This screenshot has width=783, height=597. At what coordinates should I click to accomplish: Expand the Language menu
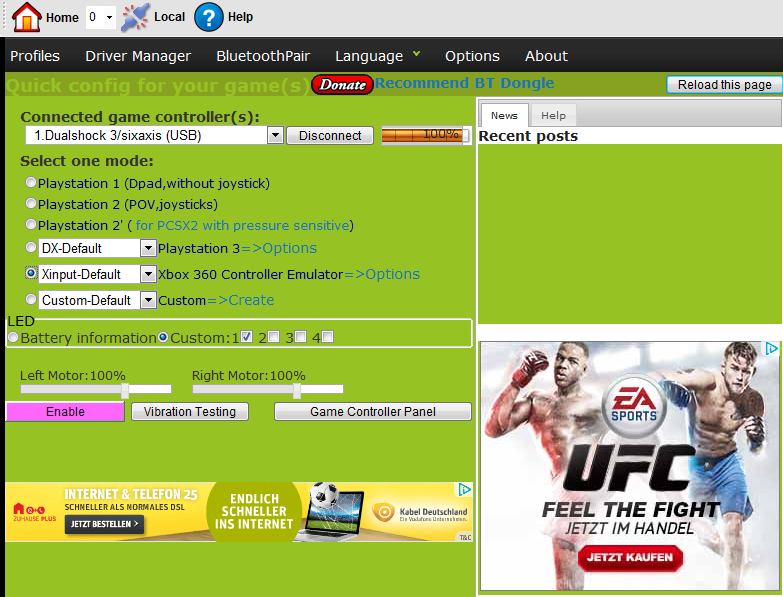coord(377,56)
